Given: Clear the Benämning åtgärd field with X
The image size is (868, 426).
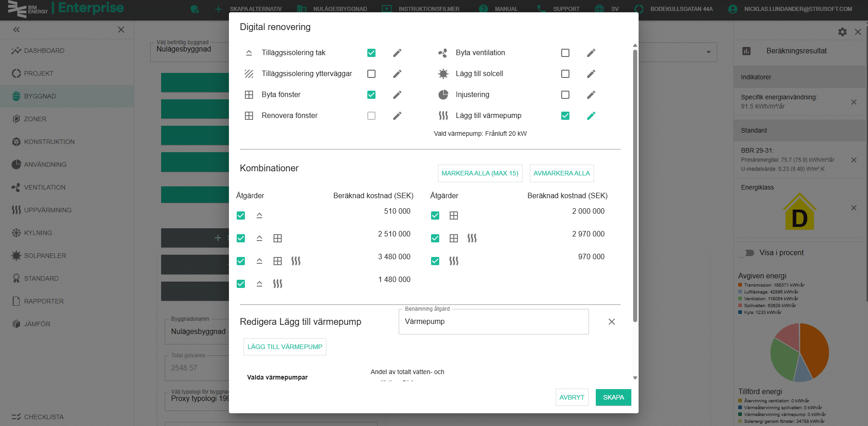Looking at the screenshot, I should click(x=611, y=322).
